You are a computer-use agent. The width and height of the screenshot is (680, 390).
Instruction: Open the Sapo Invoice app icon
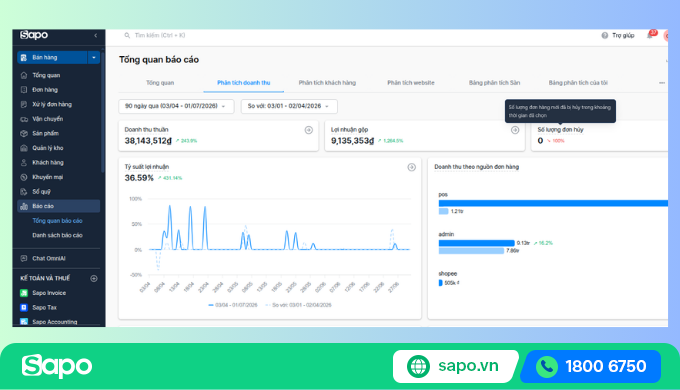point(24,293)
